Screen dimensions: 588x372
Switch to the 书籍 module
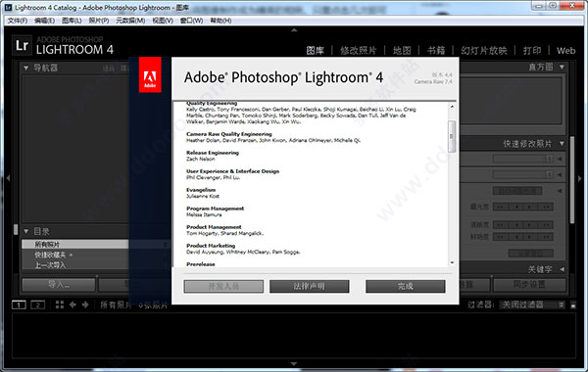(436, 51)
